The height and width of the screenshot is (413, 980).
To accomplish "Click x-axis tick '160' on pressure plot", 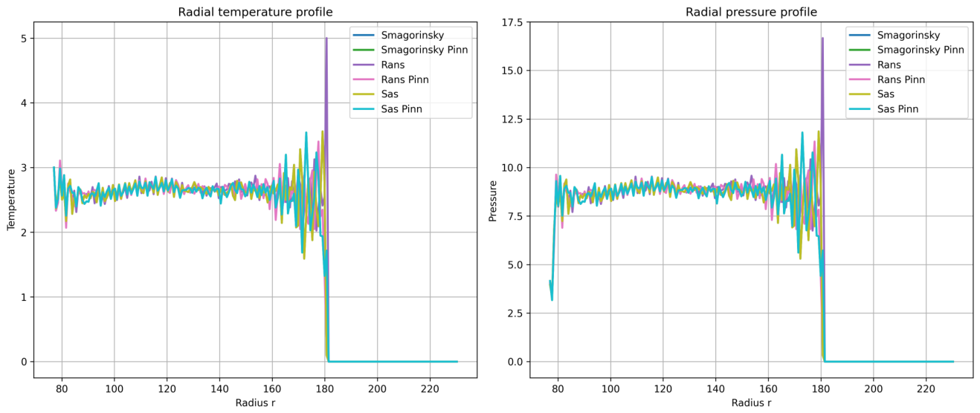I will click(x=768, y=388).
